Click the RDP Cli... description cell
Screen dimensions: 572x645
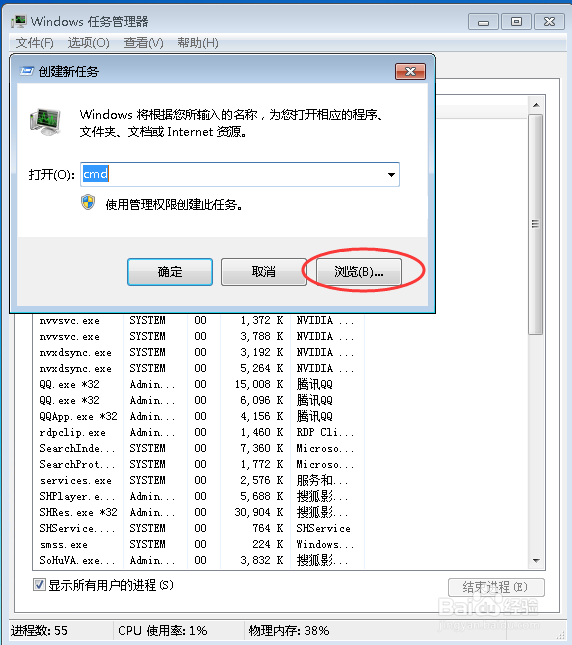click(x=325, y=432)
